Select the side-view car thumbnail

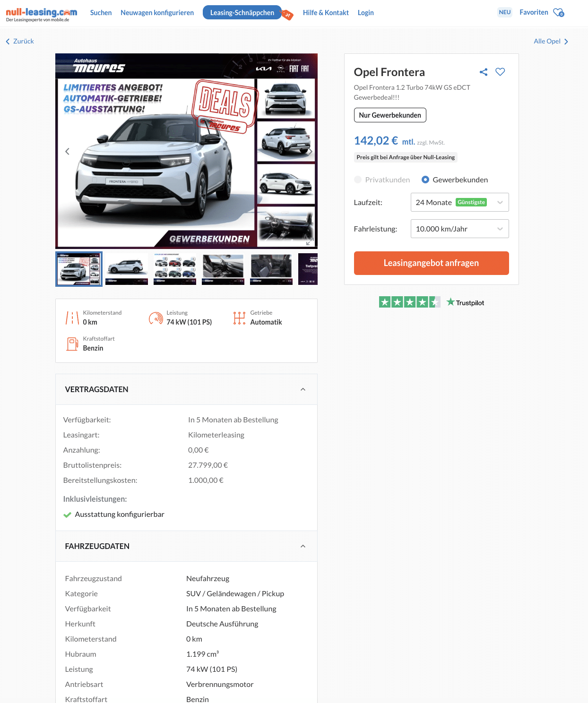click(127, 269)
